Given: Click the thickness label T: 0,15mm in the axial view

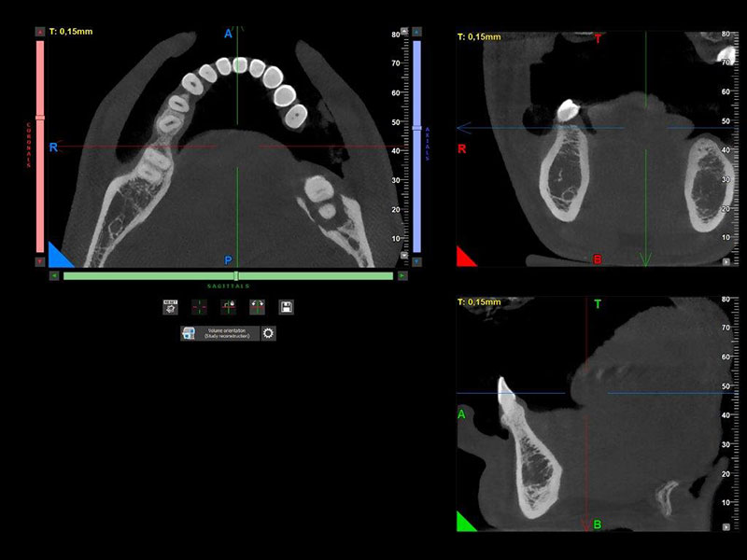Looking at the screenshot, I should click(71, 32).
